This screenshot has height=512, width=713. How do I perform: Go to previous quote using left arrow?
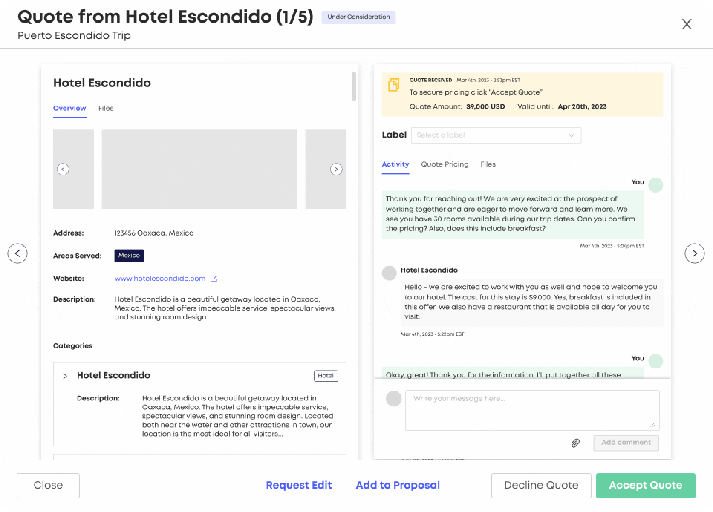click(18, 254)
